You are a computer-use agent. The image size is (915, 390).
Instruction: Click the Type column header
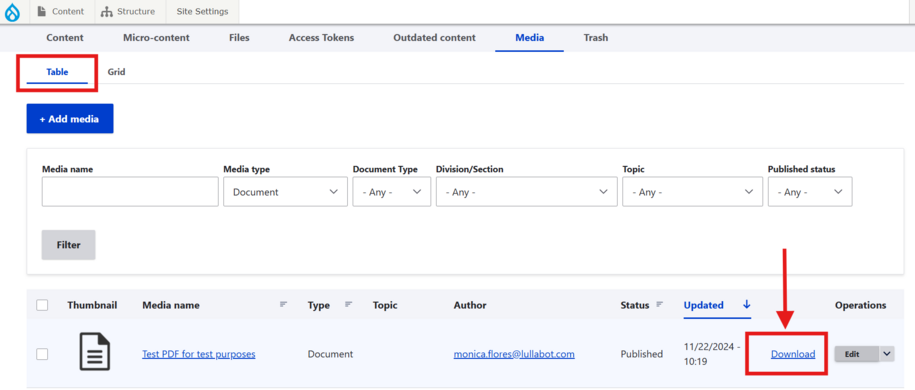tap(319, 305)
